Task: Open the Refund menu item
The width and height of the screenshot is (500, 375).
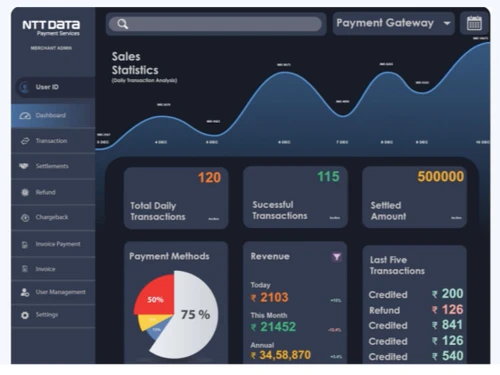Action: (53, 192)
